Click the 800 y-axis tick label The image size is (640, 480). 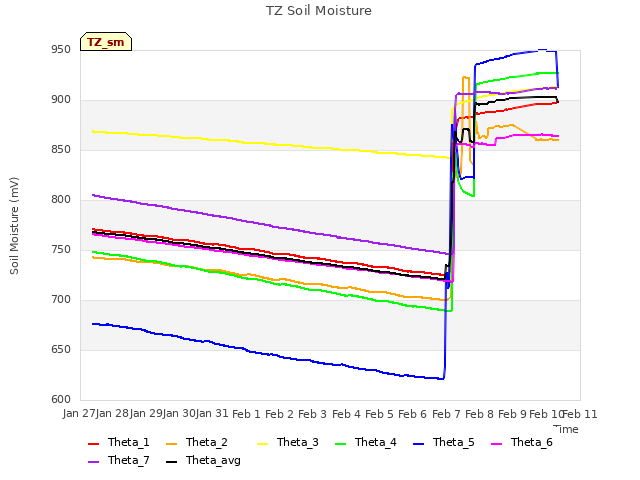pyautogui.click(x=61, y=200)
